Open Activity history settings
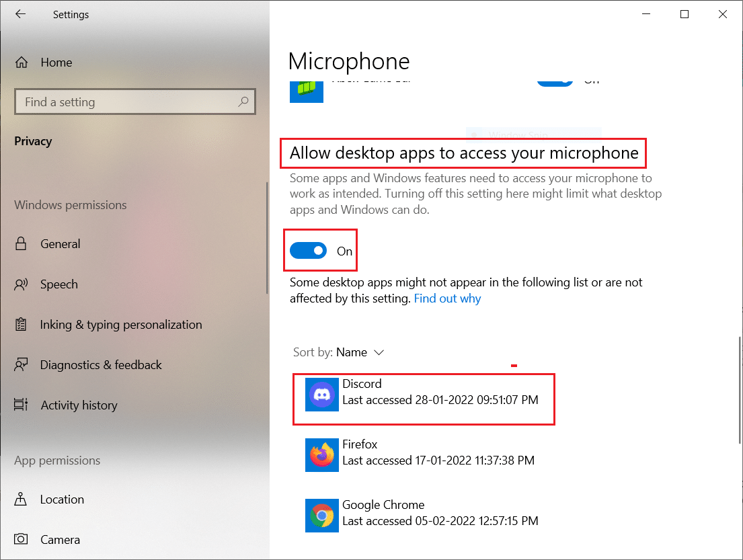 coord(79,405)
